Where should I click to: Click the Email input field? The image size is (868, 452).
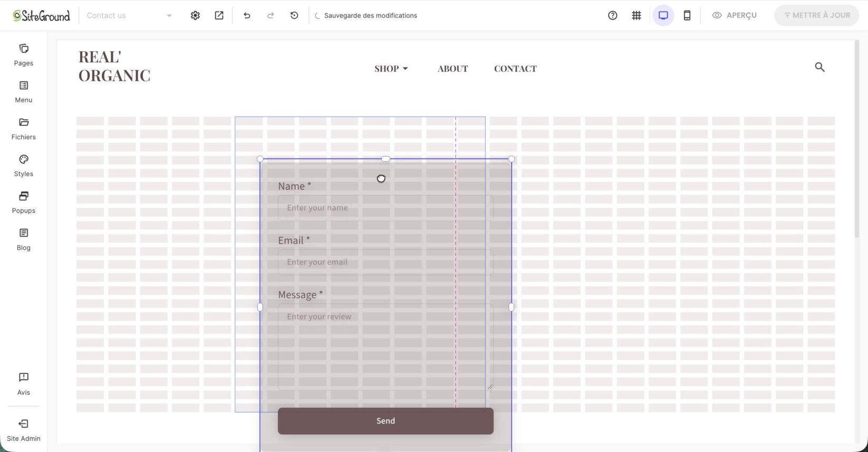pos(385,262)
